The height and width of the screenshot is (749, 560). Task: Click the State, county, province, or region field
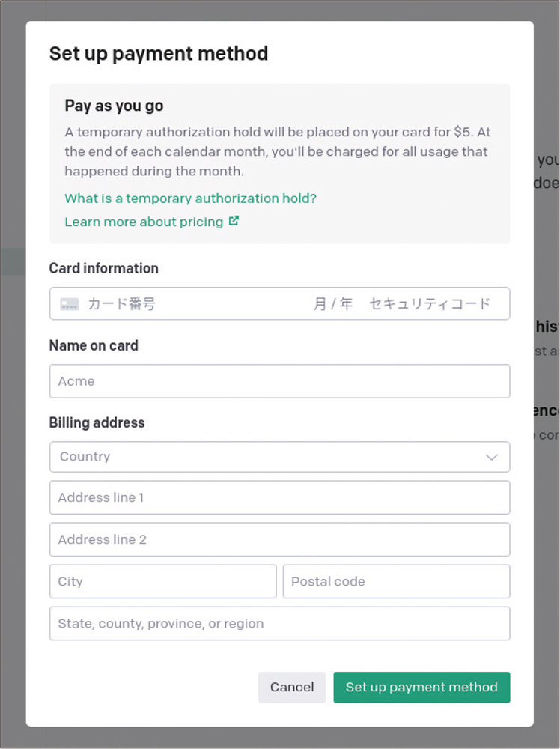(x=279, y=623)
